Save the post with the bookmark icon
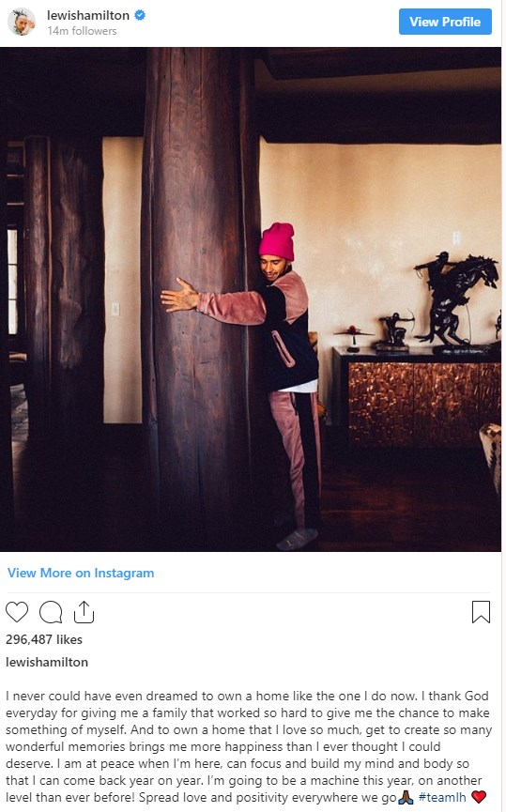This screenshot has height=812, width=506. click(x=481, y=612)
